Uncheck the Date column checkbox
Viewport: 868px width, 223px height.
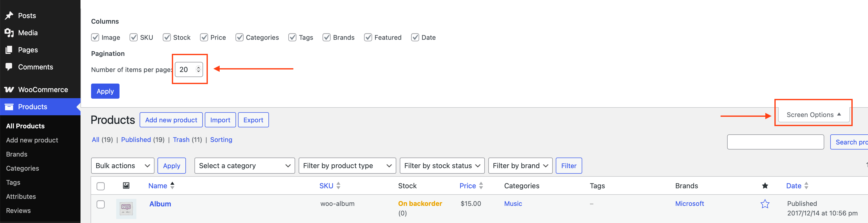[x=415, y=38]
